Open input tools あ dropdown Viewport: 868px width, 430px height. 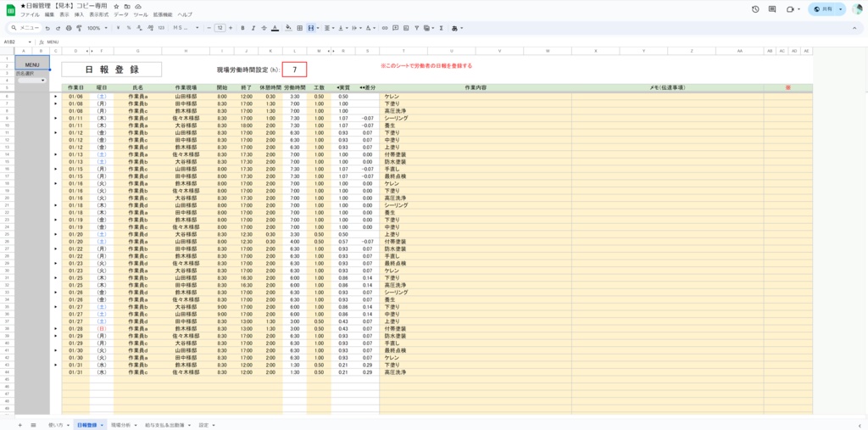coord(457,28)
